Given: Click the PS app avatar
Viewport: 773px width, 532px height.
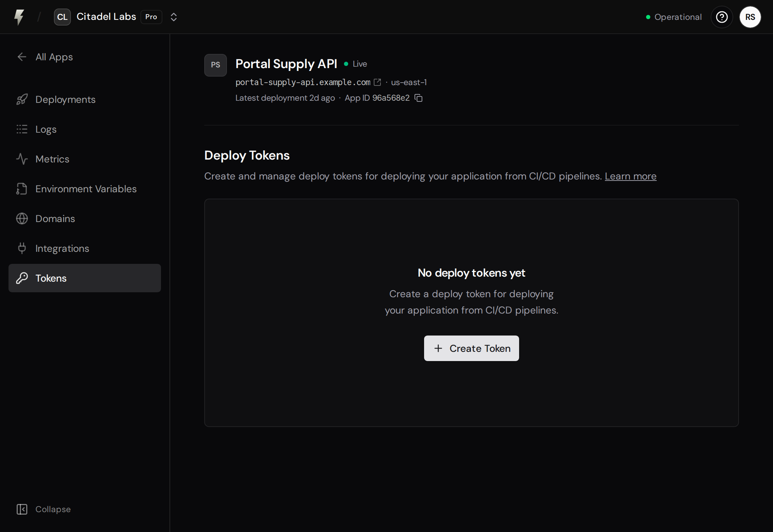Looking at the screenshot, I should tap(216, 65).
